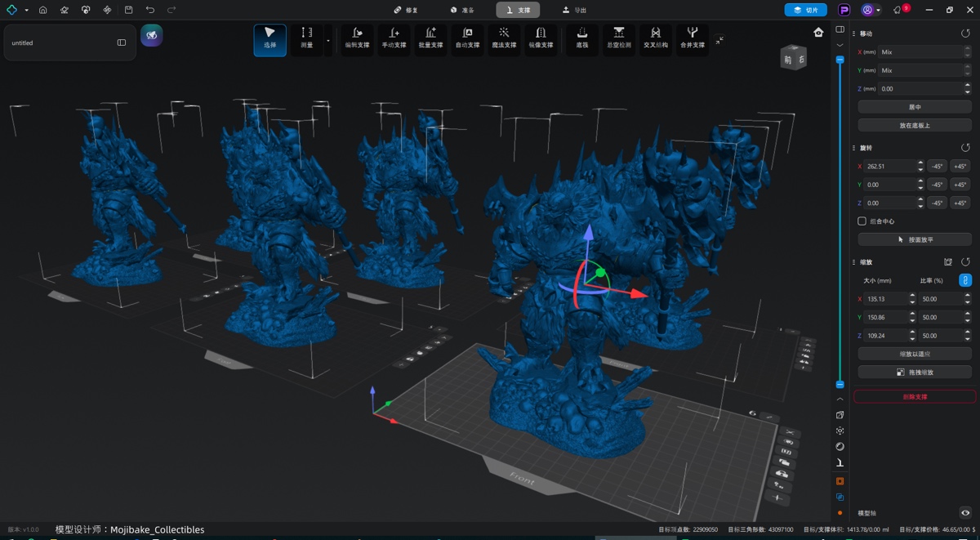Open the 镜像支撑 mirror support tool

pyautogui.click(x=541, y=38)
